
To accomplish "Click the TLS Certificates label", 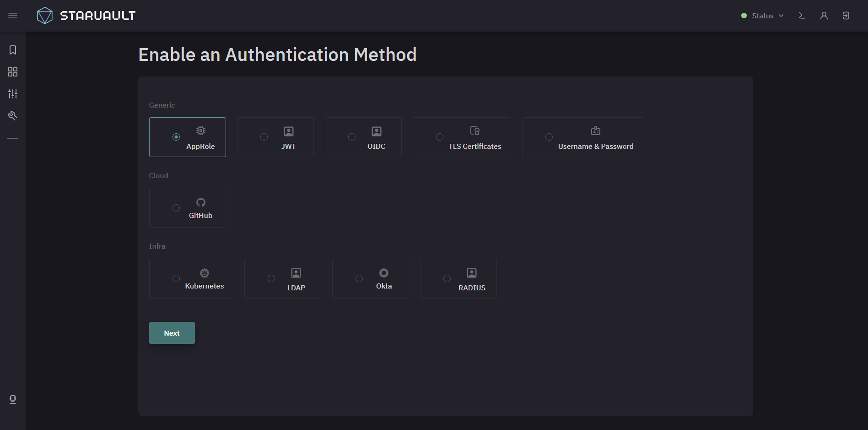I will pos(475,147).
